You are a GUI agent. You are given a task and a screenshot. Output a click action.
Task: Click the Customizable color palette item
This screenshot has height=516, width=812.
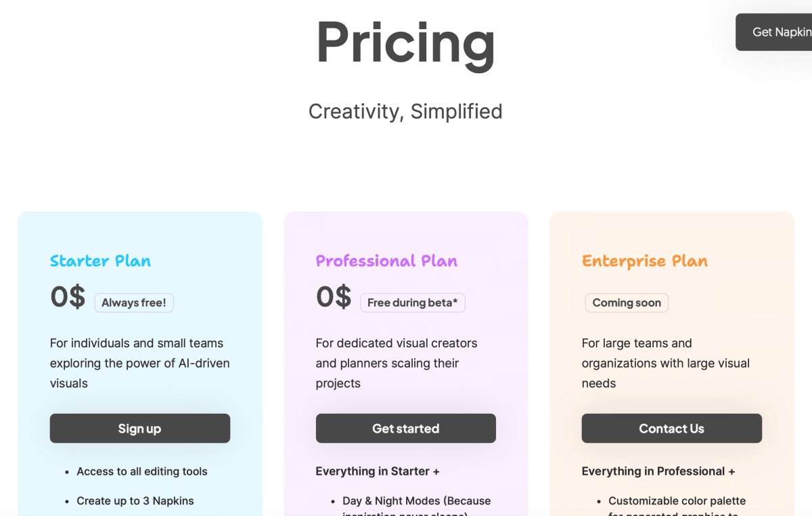(x=677, y=501)
